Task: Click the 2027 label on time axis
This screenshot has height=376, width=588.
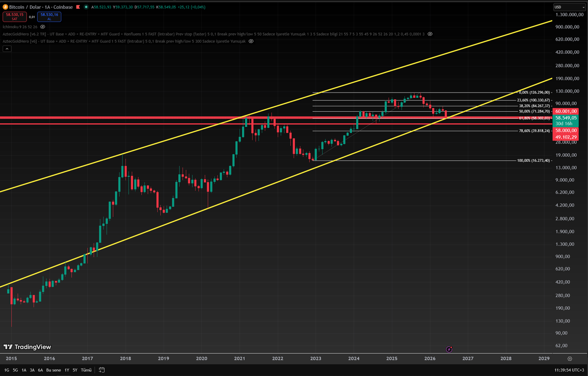Action: tap(467, 358)
